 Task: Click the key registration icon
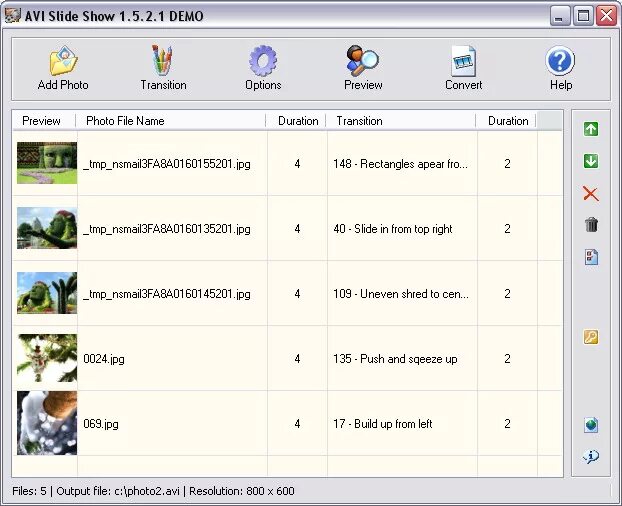pos(591,337)
